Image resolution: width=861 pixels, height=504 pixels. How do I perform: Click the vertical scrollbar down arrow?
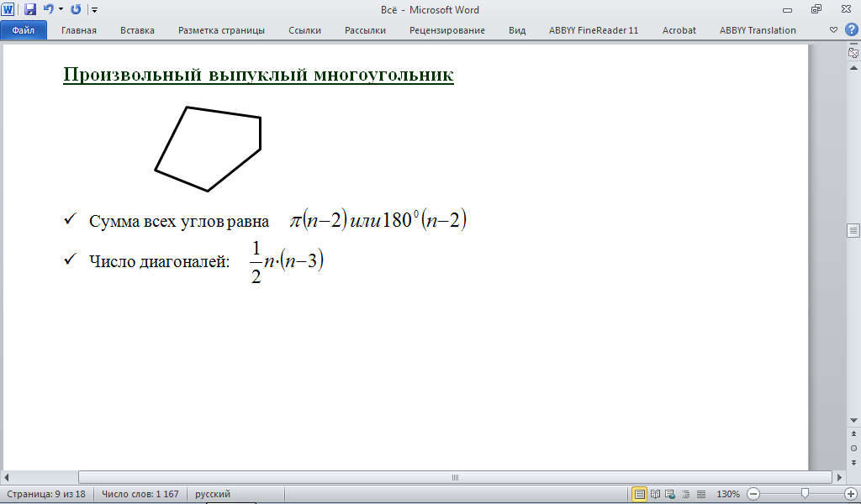[853, 421]
